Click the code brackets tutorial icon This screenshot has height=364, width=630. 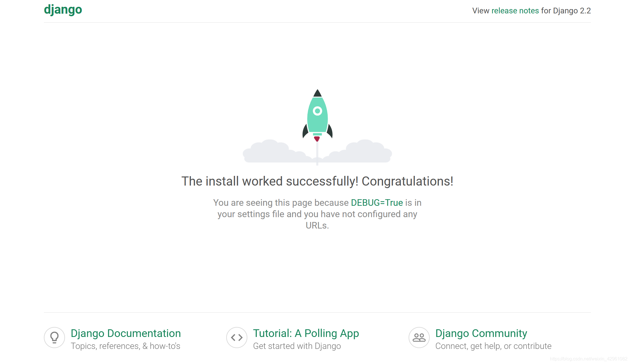click(x=237, y=338)
